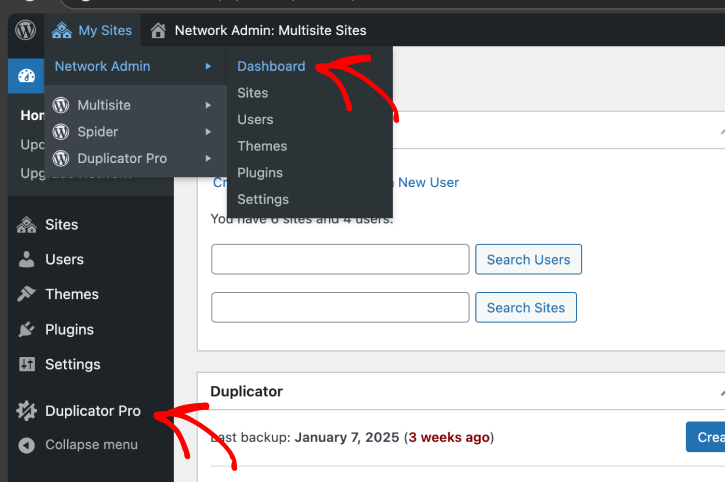
Task: Expand the Network Admin submenu arrow
Action: 208,66
